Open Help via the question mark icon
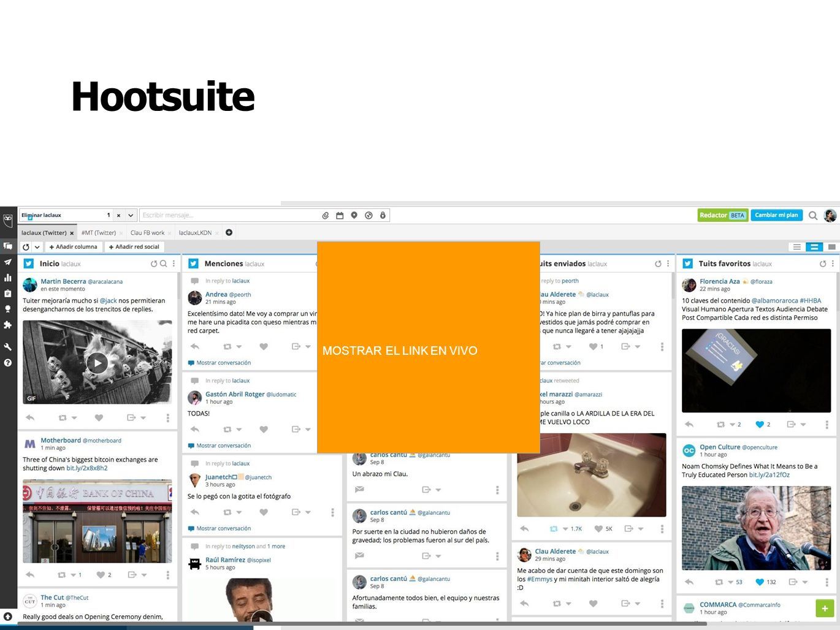The image size is (840, 630). tap(8, 363)
